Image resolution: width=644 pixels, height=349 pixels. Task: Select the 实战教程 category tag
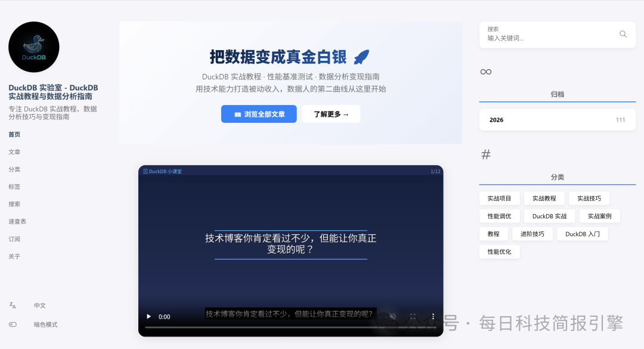tap(544, 198)
